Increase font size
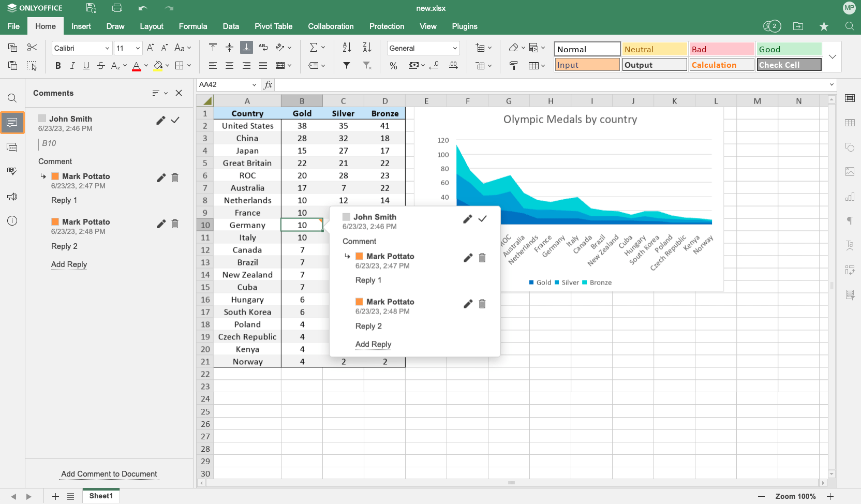861x504 pixels. click(x=151, y=48)
